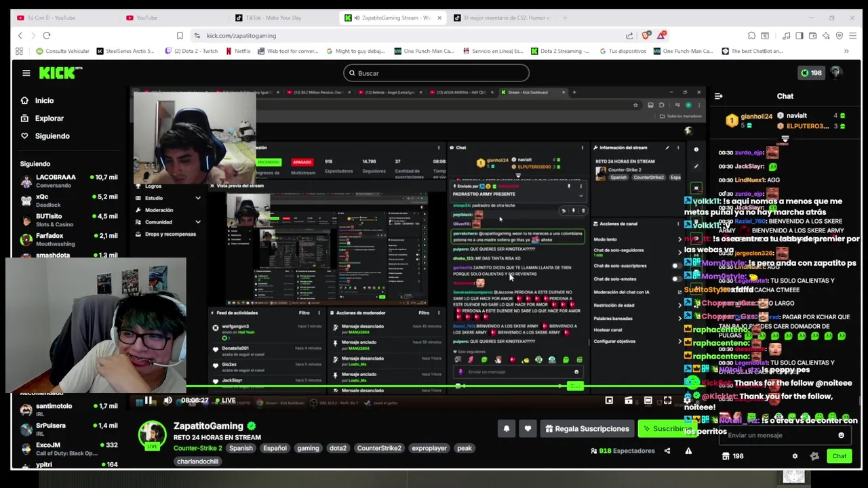Screen dimensions: 868x488
Task: Open Explorar in the sidebar
Action: [x=50, y=118]
